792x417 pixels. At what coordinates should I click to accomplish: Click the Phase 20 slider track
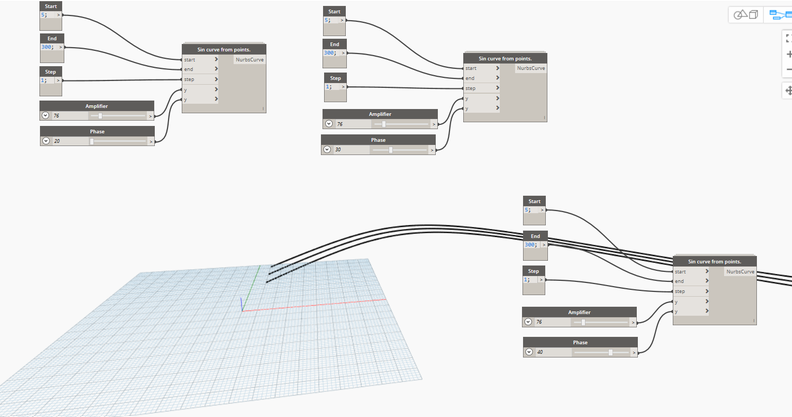point(118,141)
